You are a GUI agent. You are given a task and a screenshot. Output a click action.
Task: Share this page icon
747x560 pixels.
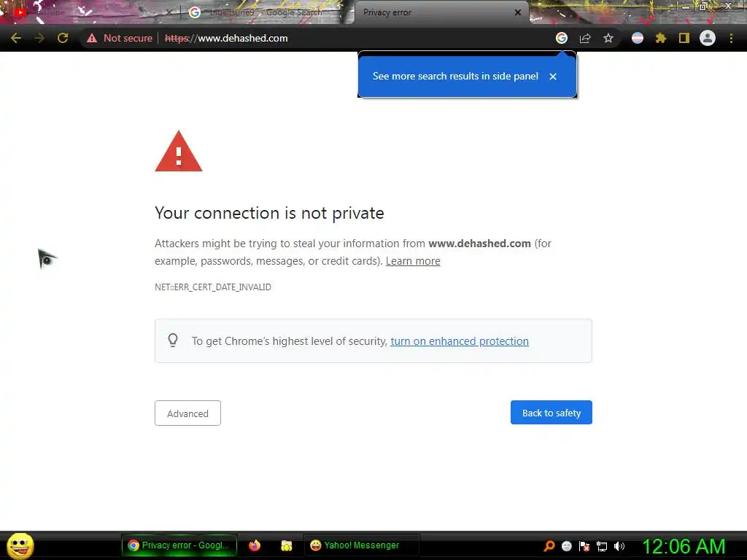tap(585, 38)
